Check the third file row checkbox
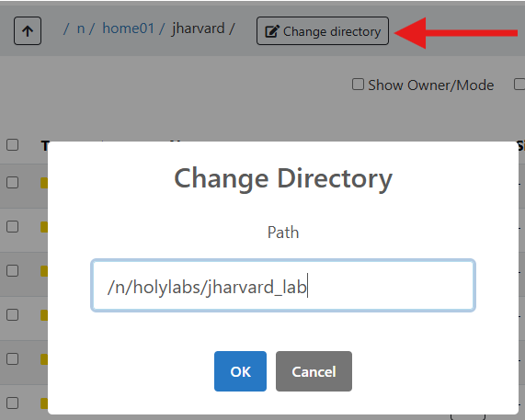The width and height of the screenshot is (525, 420). tap(12, 270)
